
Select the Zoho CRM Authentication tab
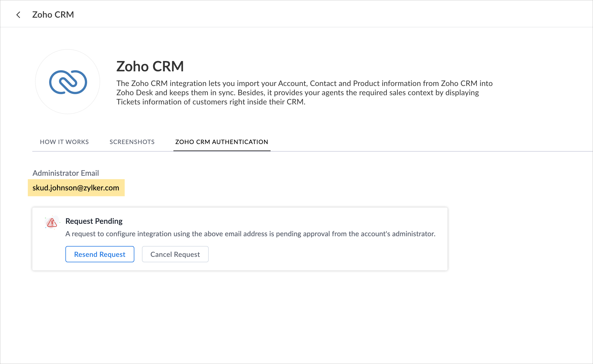[221, 142]
